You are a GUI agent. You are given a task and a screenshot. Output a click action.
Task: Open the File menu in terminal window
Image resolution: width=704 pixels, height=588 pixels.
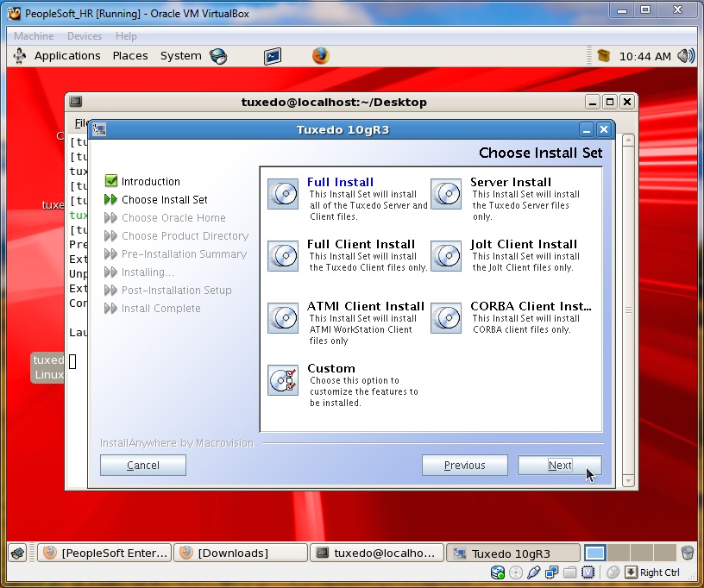point(81,123)
